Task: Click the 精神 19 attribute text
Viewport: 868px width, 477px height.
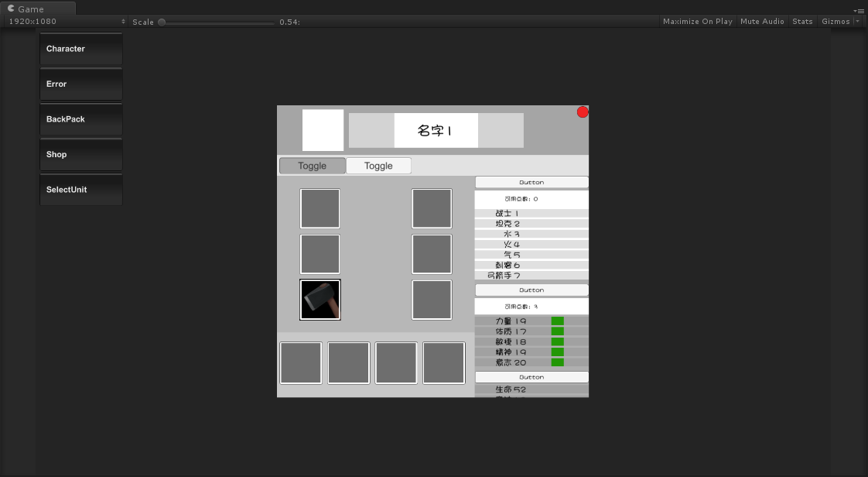Action: 511,352
